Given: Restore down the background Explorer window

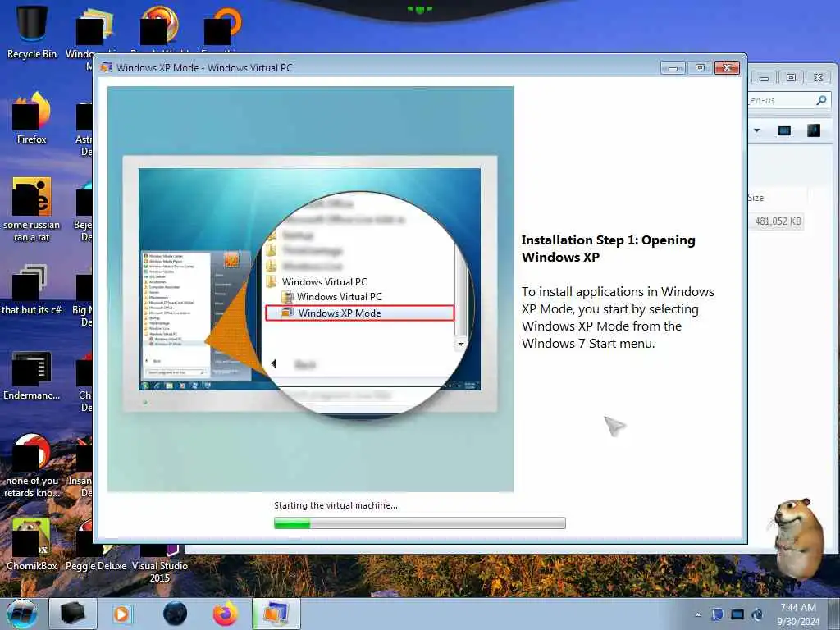Looking at the screenshot, I should click(791, 78).
